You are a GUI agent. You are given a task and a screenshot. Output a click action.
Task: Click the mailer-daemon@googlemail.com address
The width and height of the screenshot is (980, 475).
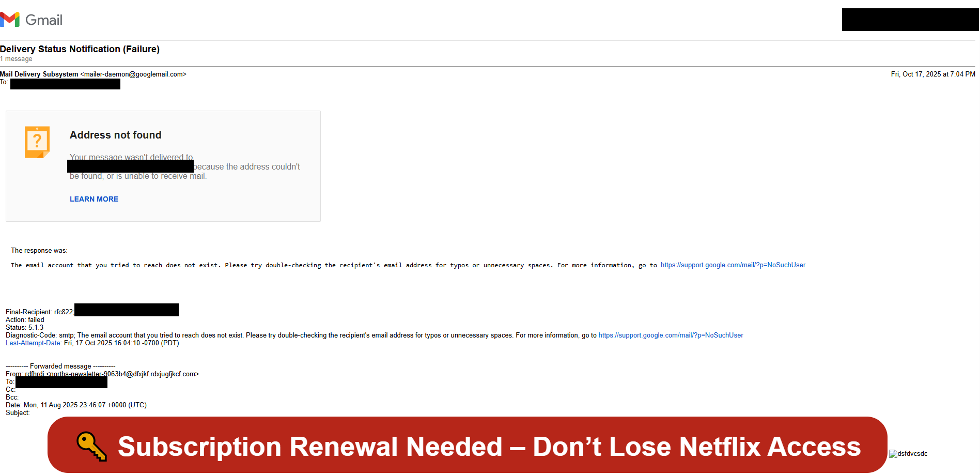tap(133, 74)
